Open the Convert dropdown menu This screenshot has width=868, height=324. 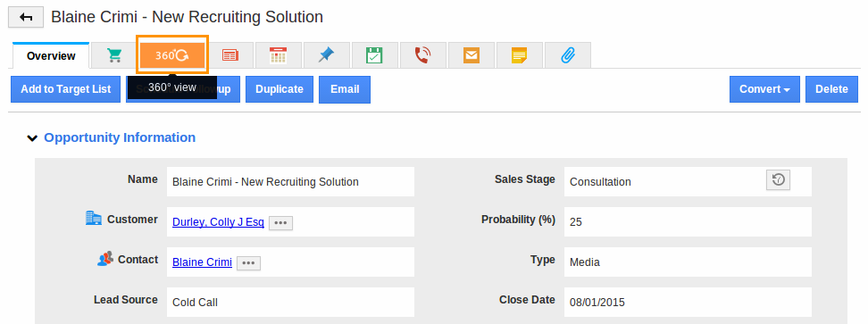(764, 89)
